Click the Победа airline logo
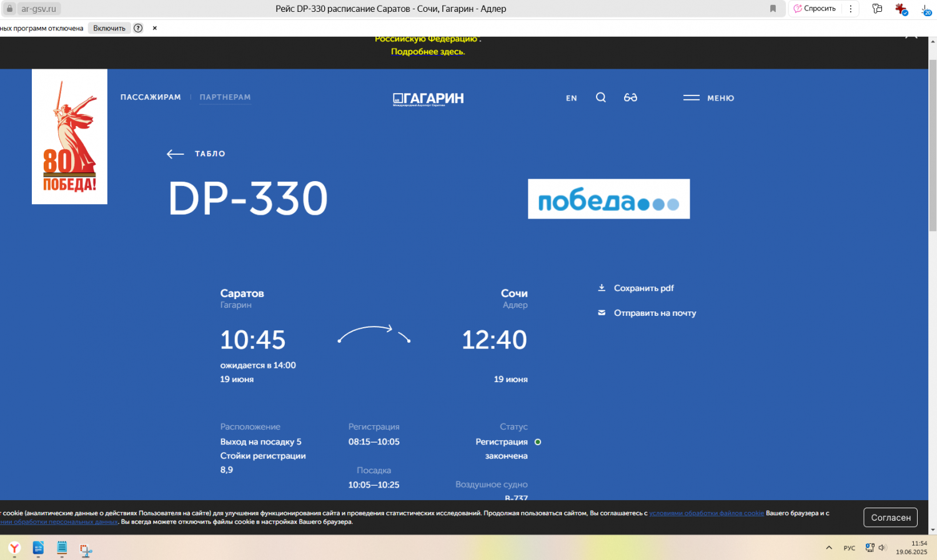The width and height of the screenshot is (937, 560). point(608,199)
